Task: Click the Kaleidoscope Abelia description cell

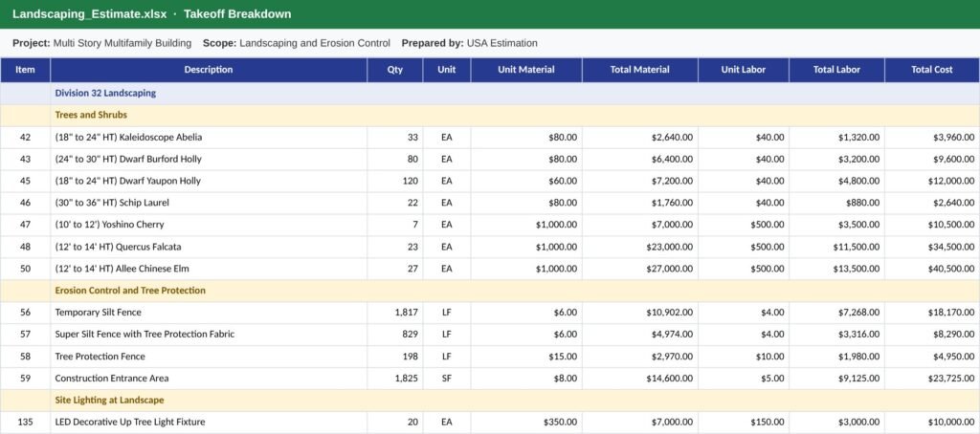Action: point(209,138)
